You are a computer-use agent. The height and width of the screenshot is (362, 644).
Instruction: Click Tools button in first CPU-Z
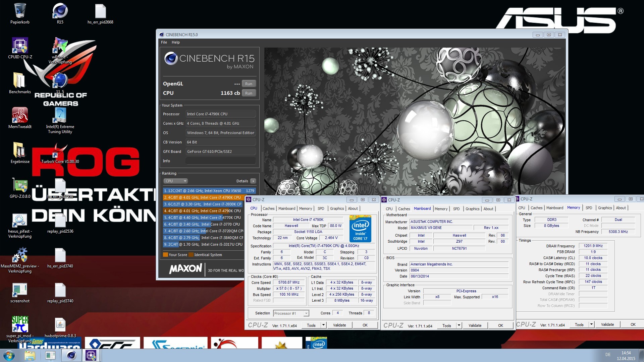tap(311, 325)
